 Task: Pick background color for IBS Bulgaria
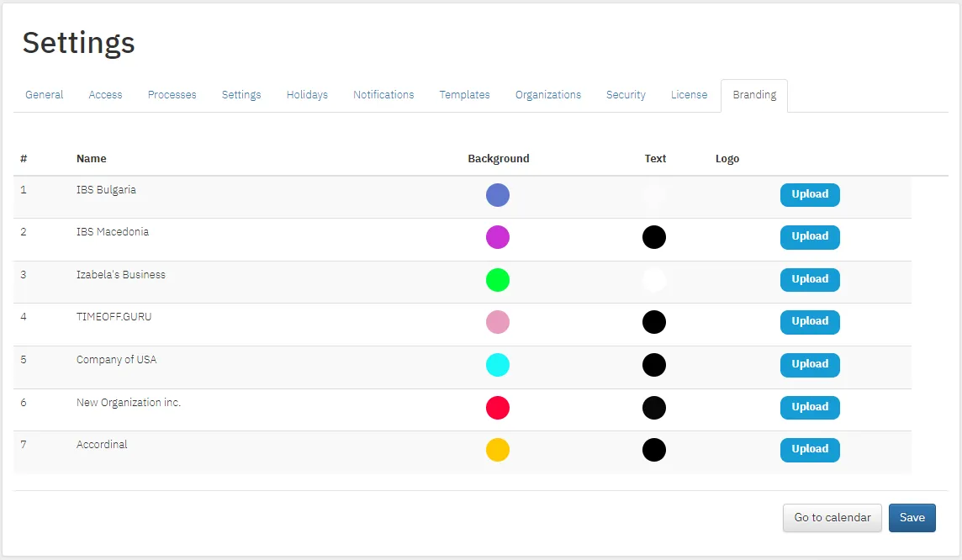(498, 195)
